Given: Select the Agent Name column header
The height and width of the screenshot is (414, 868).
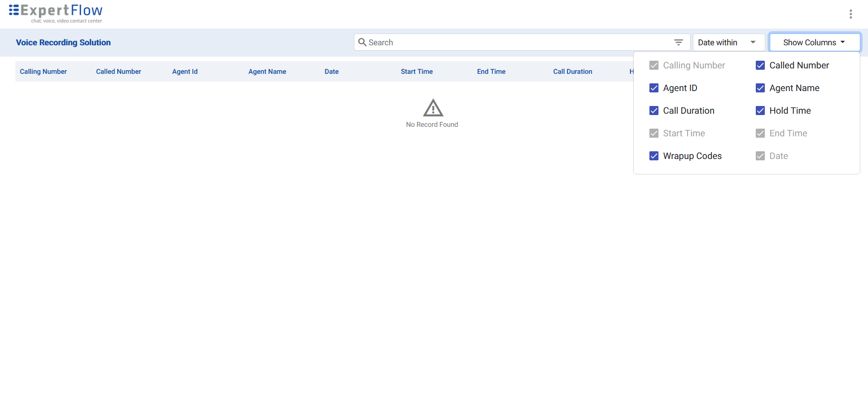Looking at the screenshot, I should tap(267, 71).
